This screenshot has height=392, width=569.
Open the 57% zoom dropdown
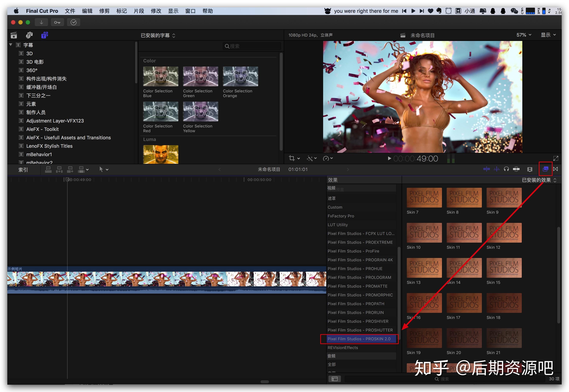click(523, 35)
